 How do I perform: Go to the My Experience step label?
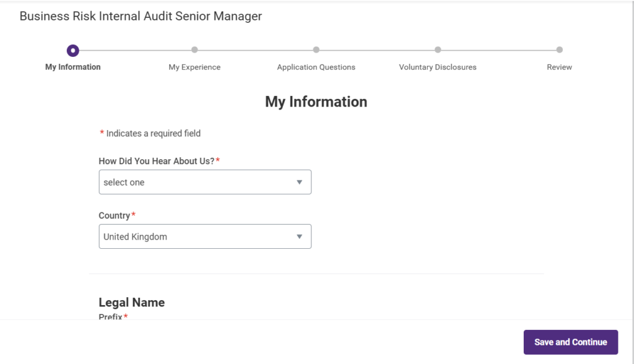click(194, 67)
